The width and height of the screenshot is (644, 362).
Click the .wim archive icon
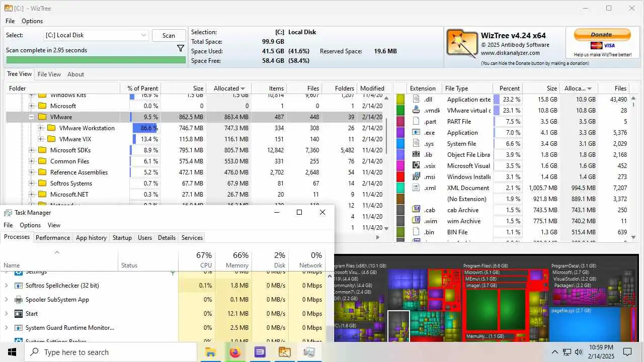tap(416, 221)
